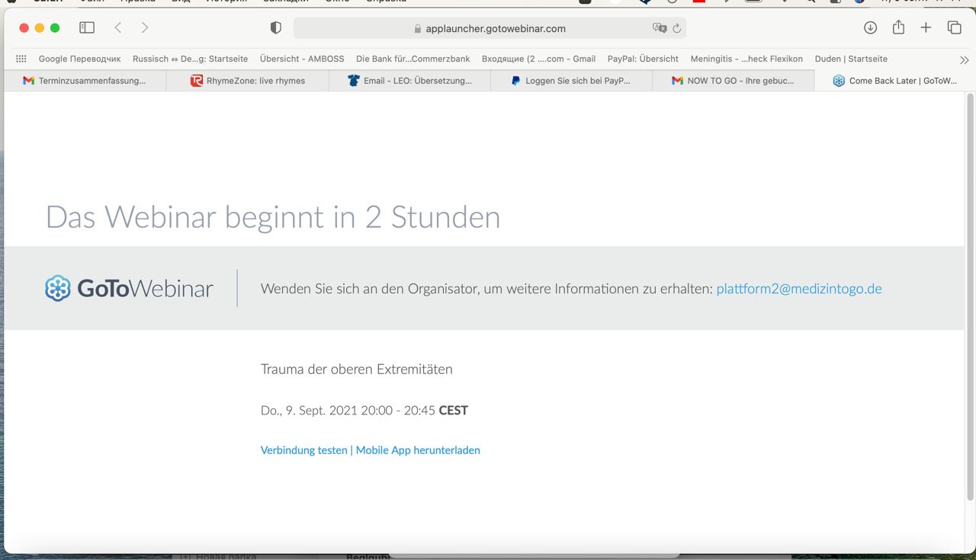This screenshot has height=560, width=976.
Task: Click the GoToWebinar logo
Action: point(129,289)
